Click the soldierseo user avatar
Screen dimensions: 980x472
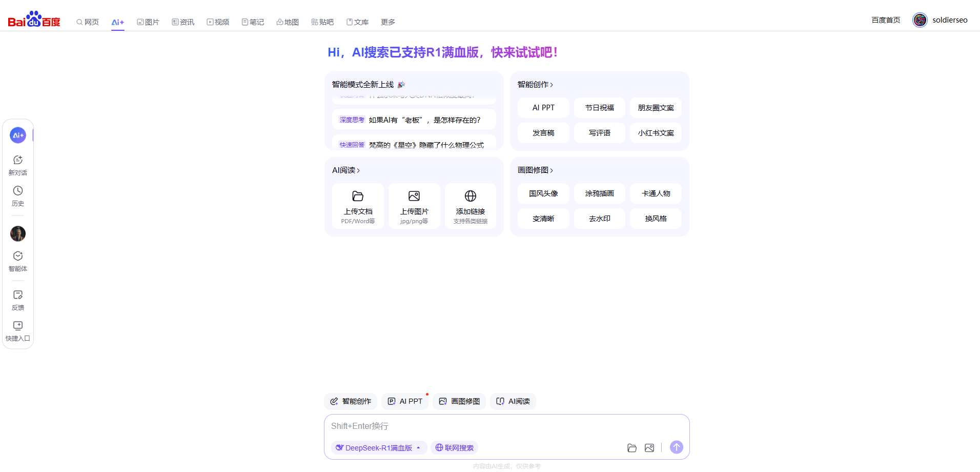click(920, 20)
